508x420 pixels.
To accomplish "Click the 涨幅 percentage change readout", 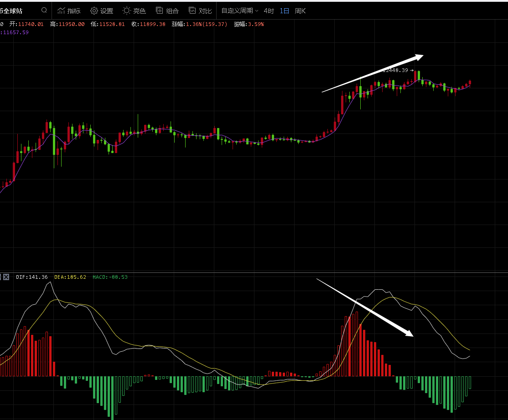I will [199, 24].
